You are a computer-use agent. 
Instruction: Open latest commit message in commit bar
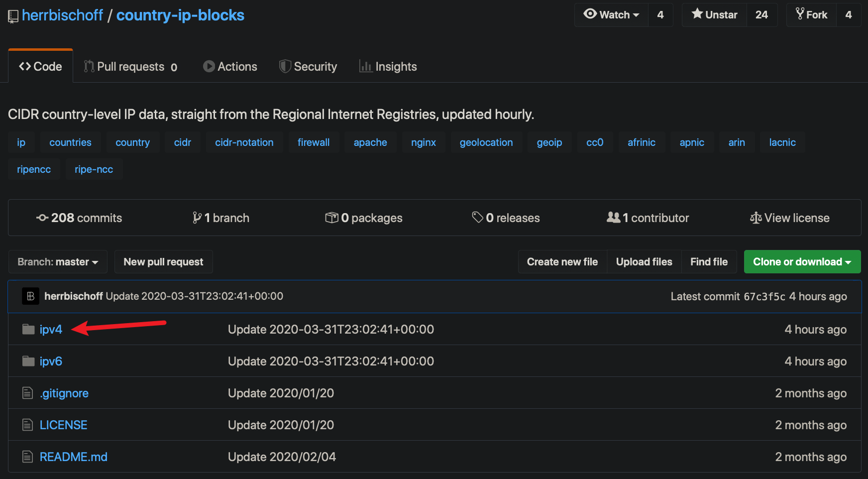[x=195, y=296]
